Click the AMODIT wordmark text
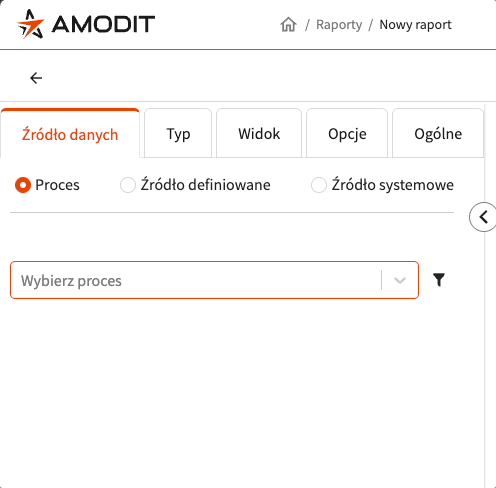Screen dimensions: 496x488 coord(103,24)
